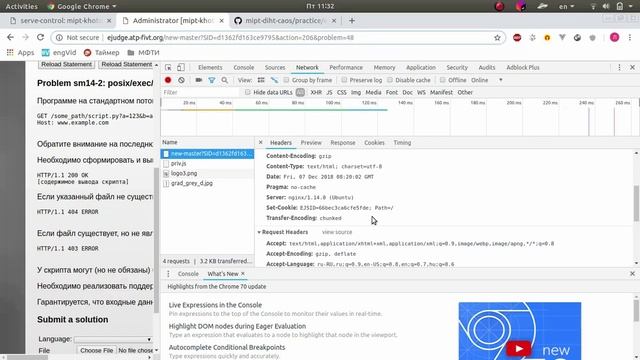640x360 pixels.
Task: Open the Таймер bookmark
Action: [102, 53]
